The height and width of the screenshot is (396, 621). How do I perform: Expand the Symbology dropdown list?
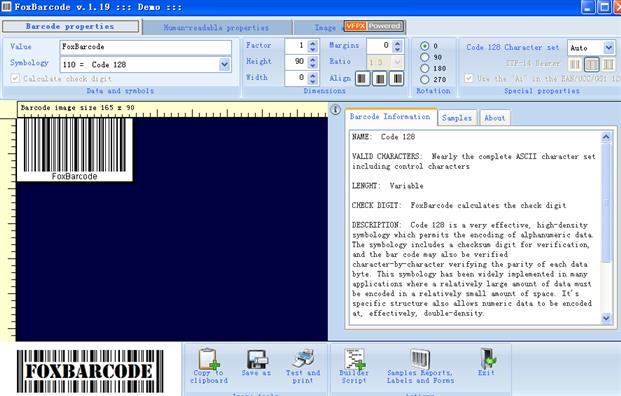pyautogui.click(x=224, y=65)
